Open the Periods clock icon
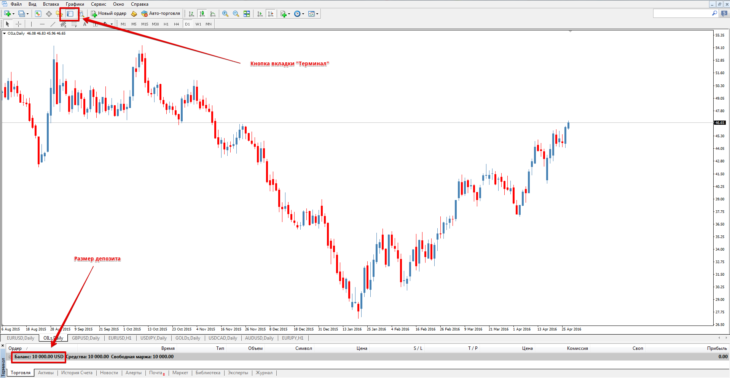The height and width of the screenshot is (378, 730). pyautogui.click(x=297, y=14)
